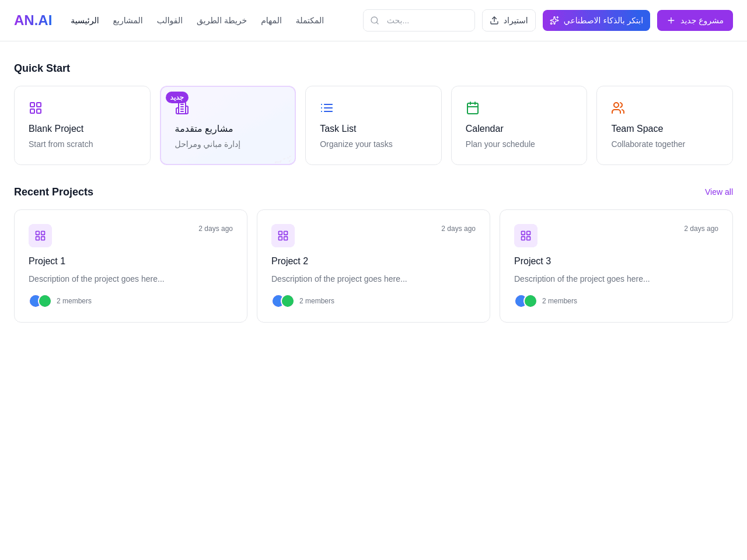Click Project 3 green member avatar
Screen dimensions: 747x560
tap(530, 301)
